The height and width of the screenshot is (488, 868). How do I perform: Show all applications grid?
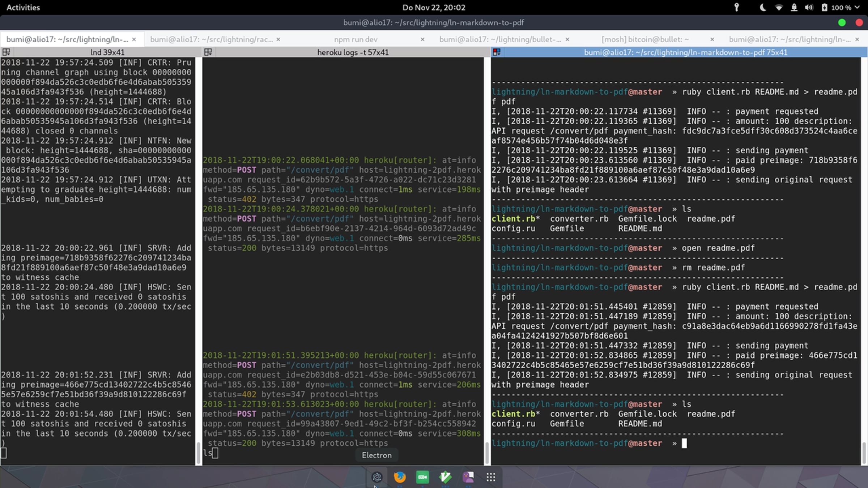pyautogui.click(x=491, y=477)
